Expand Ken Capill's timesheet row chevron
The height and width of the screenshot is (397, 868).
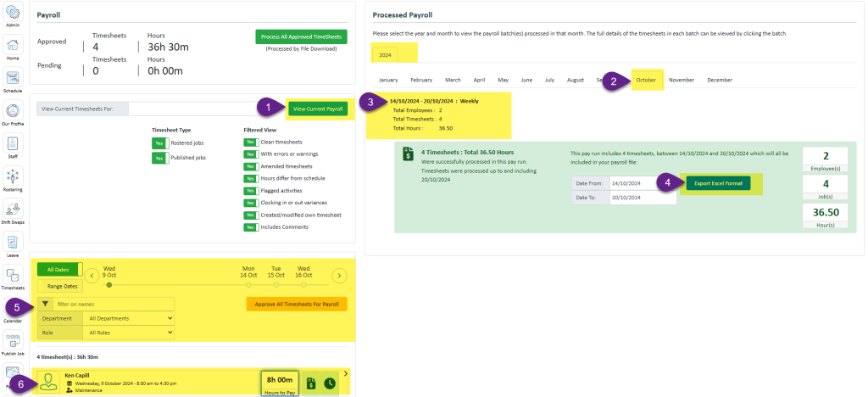pyautogui.click(x=346, y=374)
